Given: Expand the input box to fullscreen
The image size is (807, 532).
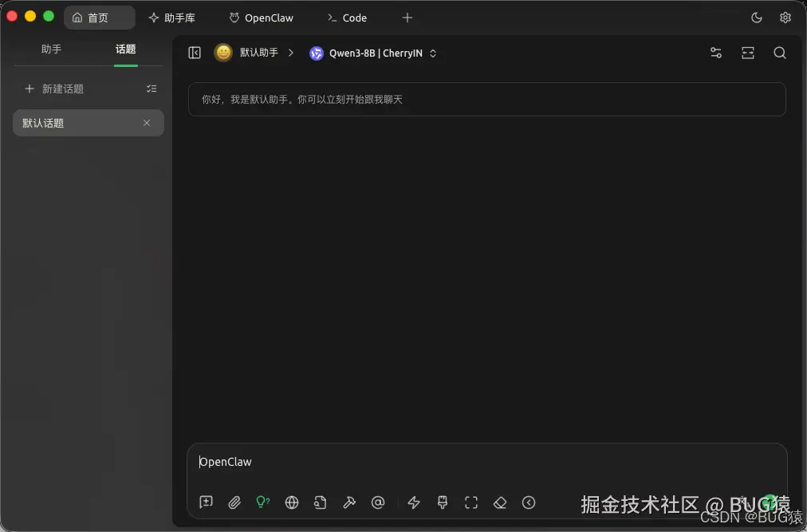Looking at the screenshot, I should pyautogui.click(x=470, y=502).
